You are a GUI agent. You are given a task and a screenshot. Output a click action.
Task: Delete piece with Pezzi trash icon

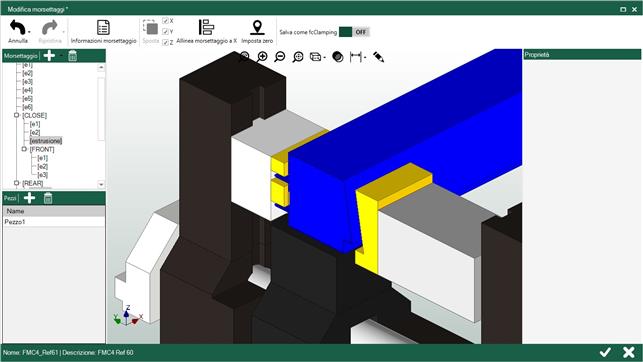click(x=48, y=198)
